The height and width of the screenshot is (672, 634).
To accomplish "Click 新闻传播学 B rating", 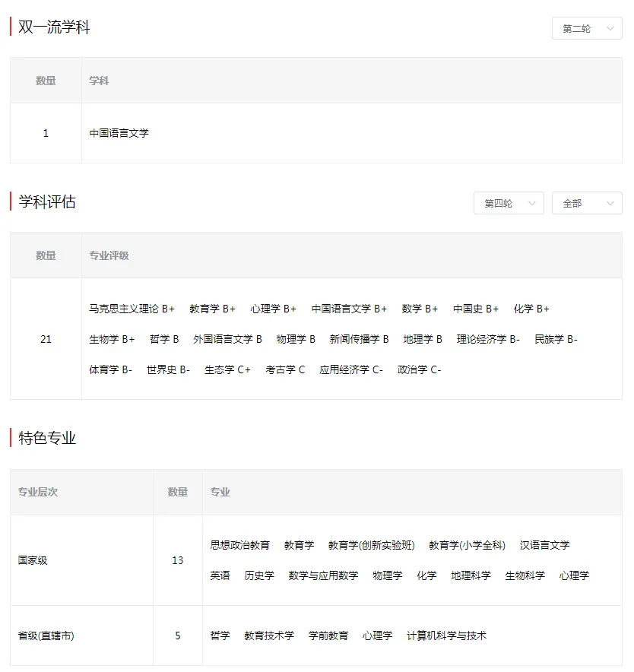I will (360, 340).
